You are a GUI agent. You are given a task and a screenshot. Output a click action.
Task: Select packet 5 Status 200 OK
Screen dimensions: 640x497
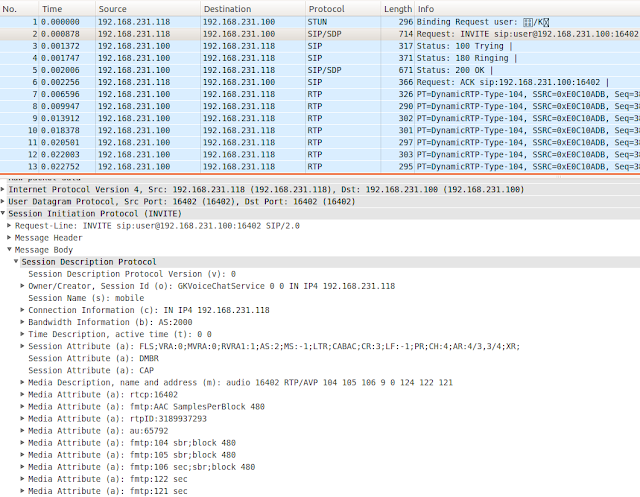[x=320, y=70]
